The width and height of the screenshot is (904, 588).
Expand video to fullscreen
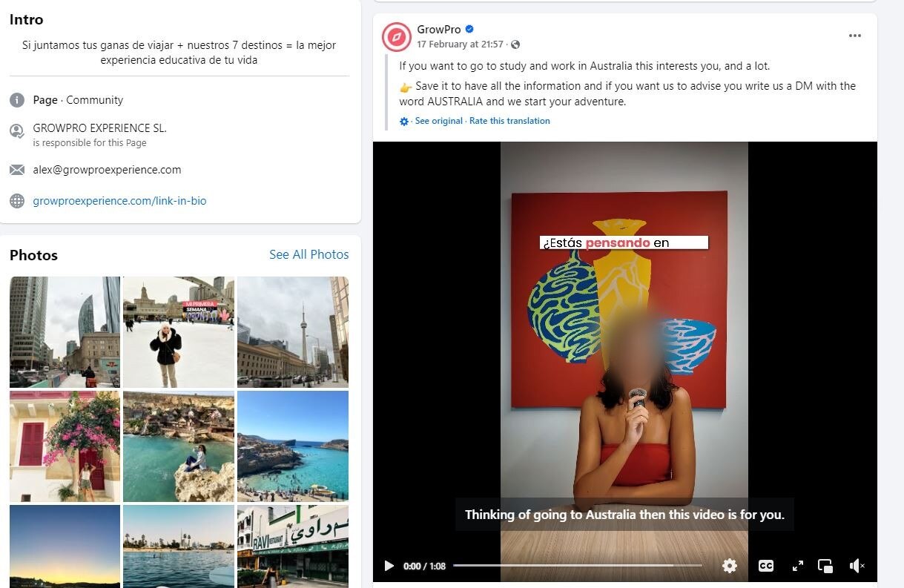(x=798, y=566)
